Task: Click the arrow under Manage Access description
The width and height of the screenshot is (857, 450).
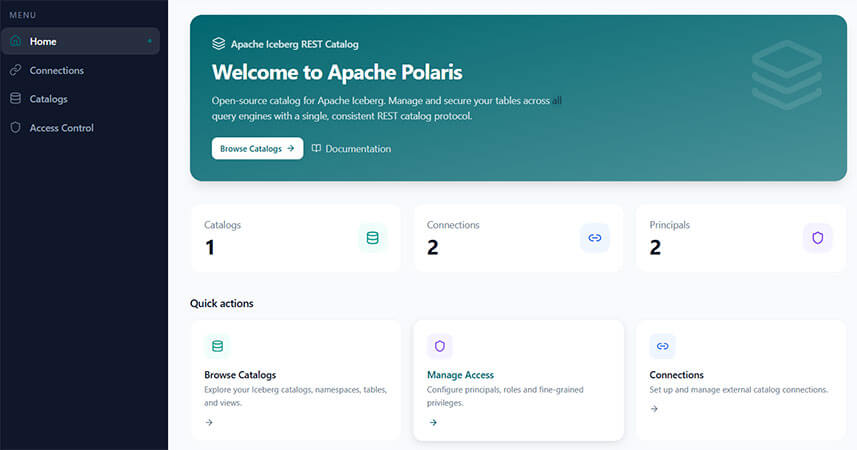Action: tap(433, 422)
